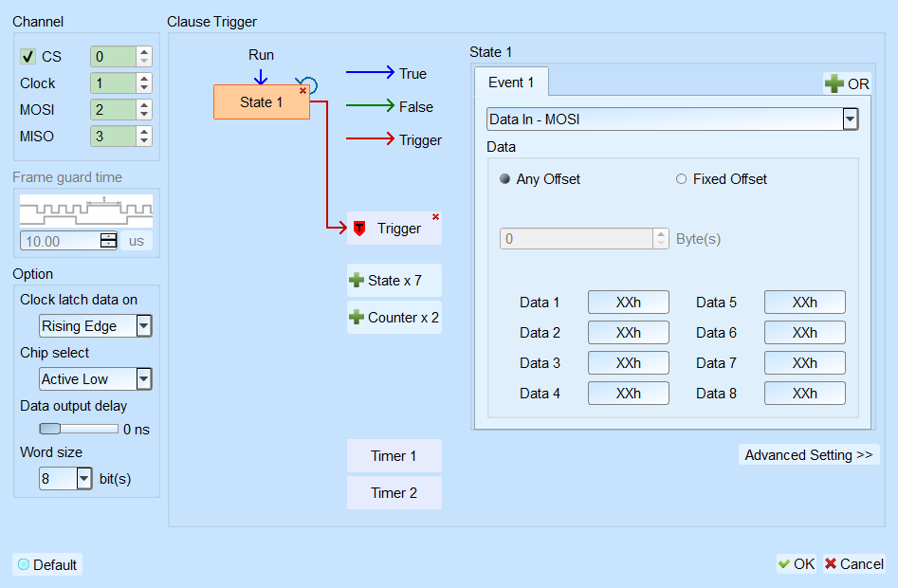Click the Data 3 XXh field
Viewport: 898px width, 588px height.
(x=629, y=363)
